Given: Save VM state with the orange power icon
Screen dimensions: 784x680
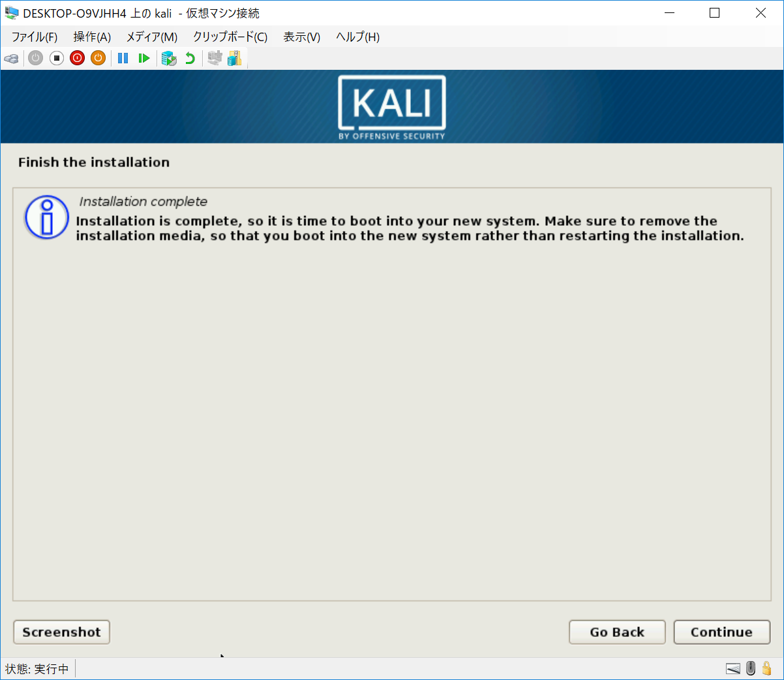Looking at the screenshot, I should 98,58.
